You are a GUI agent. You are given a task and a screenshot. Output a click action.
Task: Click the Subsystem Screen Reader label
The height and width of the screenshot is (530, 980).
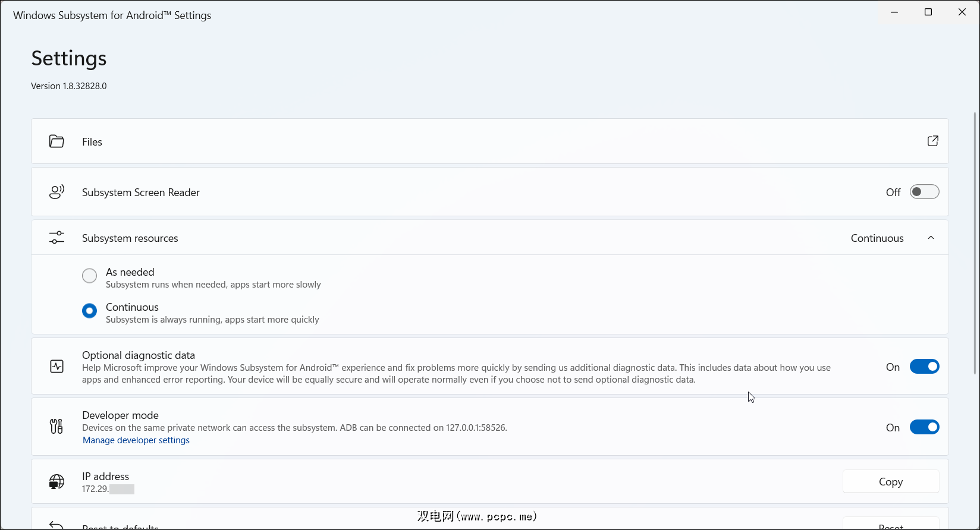click(x=141, y=193)
